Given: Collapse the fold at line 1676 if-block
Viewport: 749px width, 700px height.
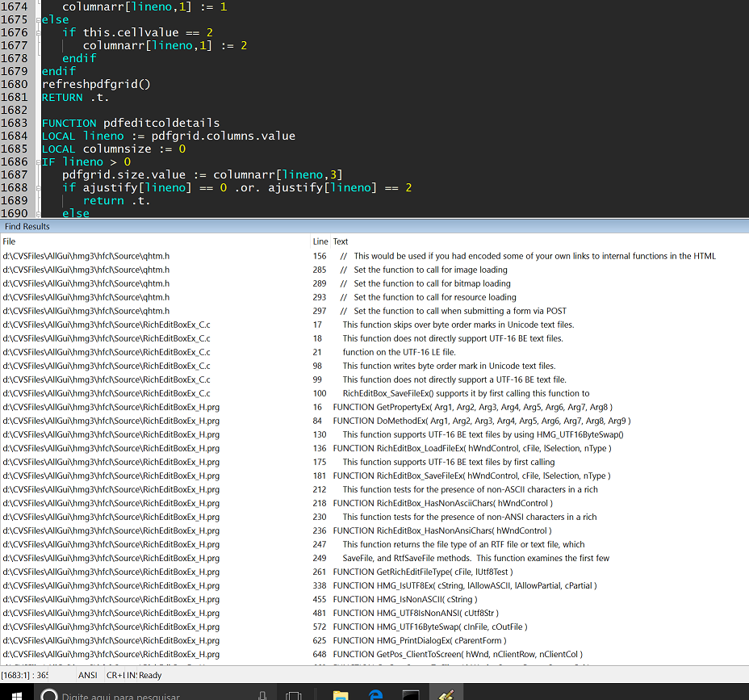Looking at the screenshot, I should tap(38, 32).
